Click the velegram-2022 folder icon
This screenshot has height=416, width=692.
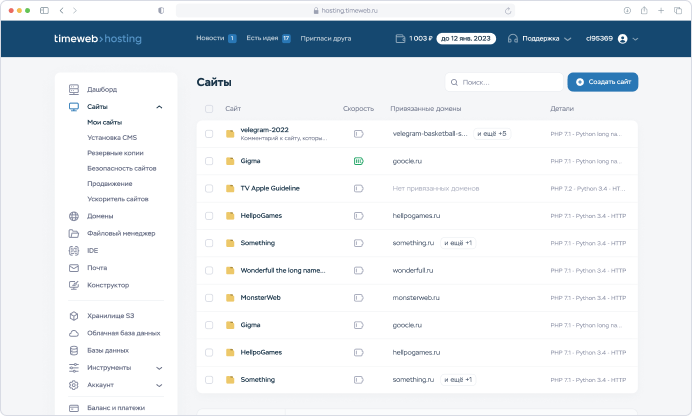[230, 133]
